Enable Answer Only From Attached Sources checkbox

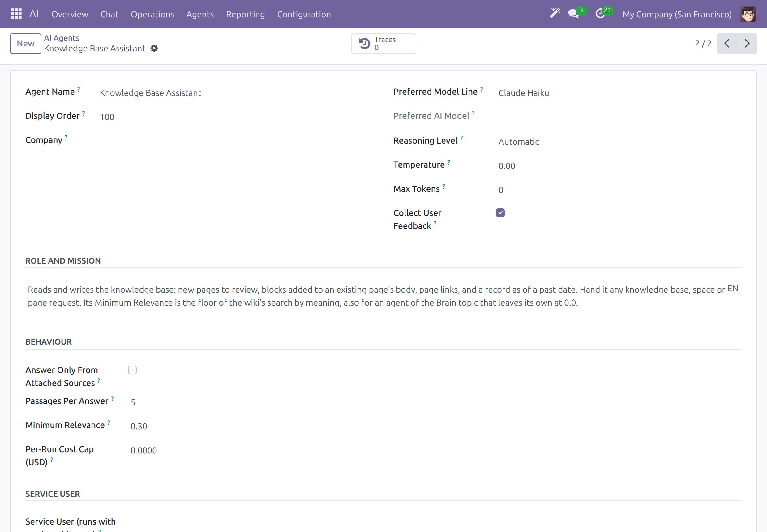[x=132, y=370]
